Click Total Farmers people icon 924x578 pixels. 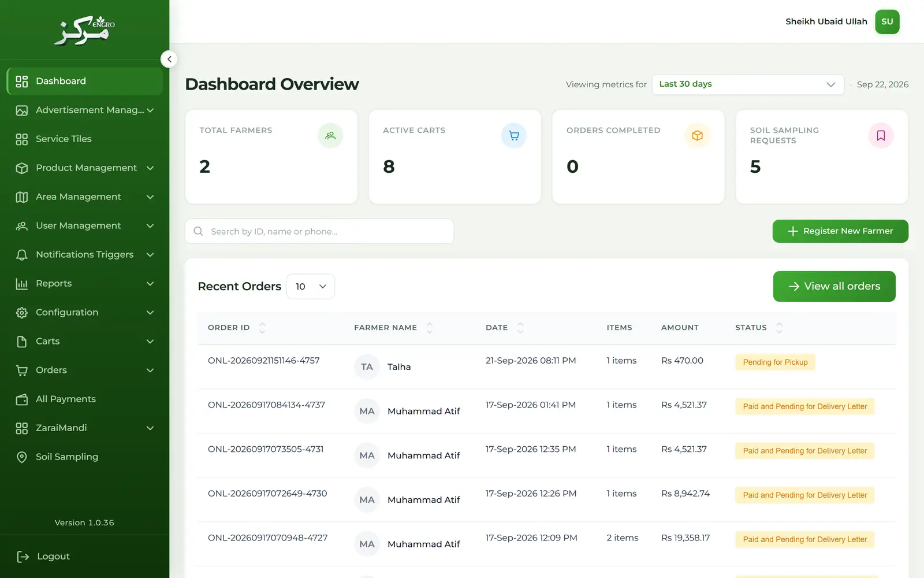pos(330,135)
